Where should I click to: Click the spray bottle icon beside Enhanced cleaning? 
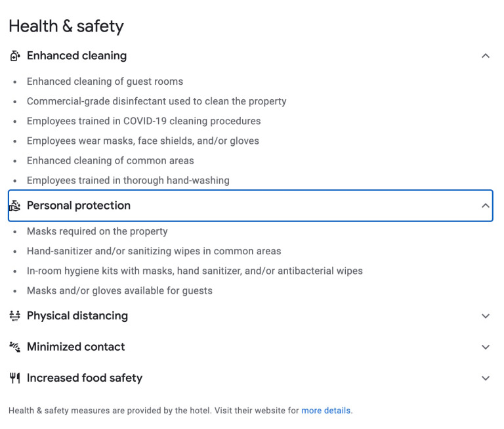pos(14,56)
